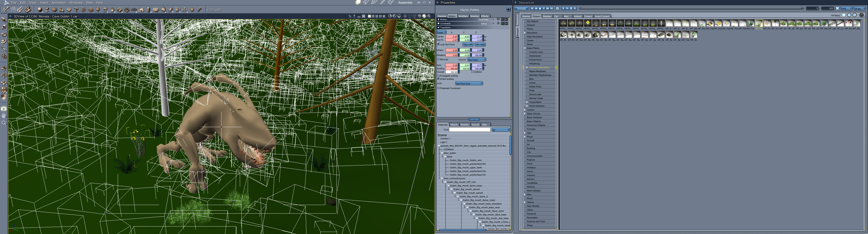Select the Text object tool
This screenshot has height=234, width=868.
click(76, 10)
